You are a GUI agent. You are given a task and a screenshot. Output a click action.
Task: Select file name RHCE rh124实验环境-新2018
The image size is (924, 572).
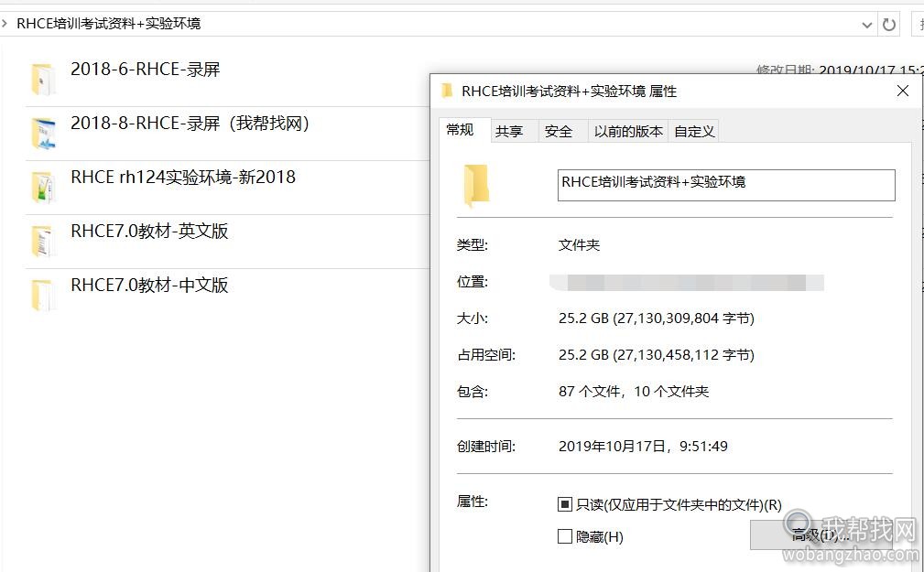point(182,178)
